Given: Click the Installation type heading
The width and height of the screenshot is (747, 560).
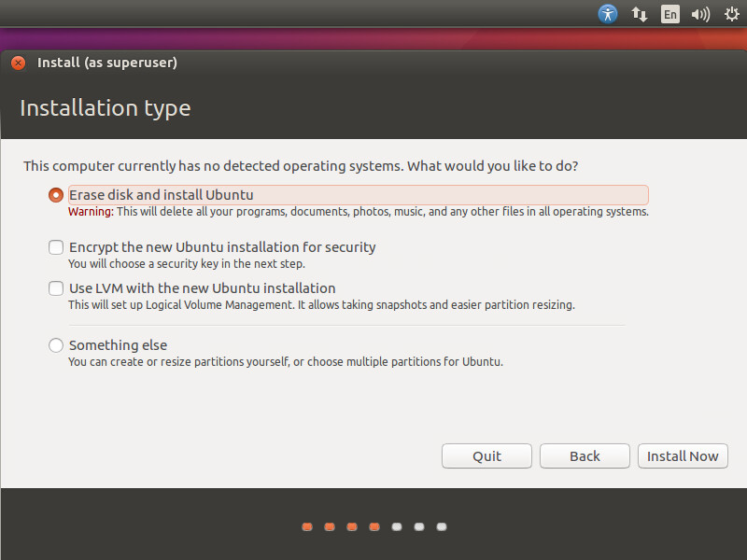Looking at the screenshot, I should [x=105, y=108].
